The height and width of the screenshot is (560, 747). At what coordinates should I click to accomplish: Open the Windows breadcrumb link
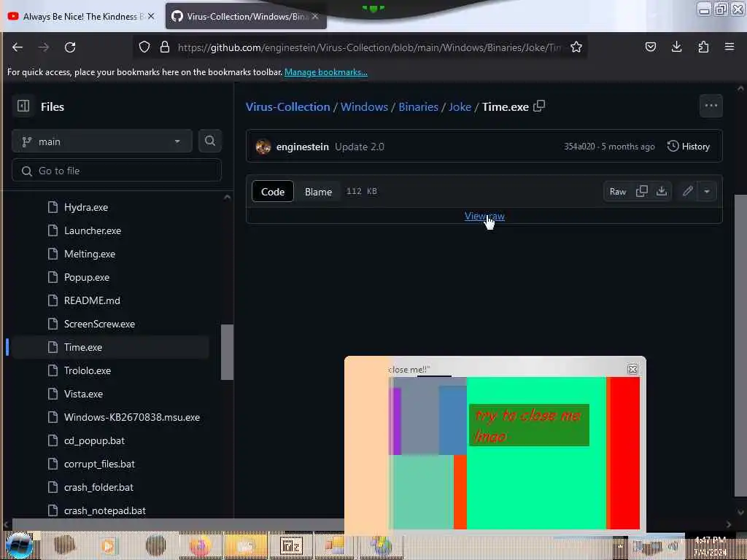click(364, 106)
